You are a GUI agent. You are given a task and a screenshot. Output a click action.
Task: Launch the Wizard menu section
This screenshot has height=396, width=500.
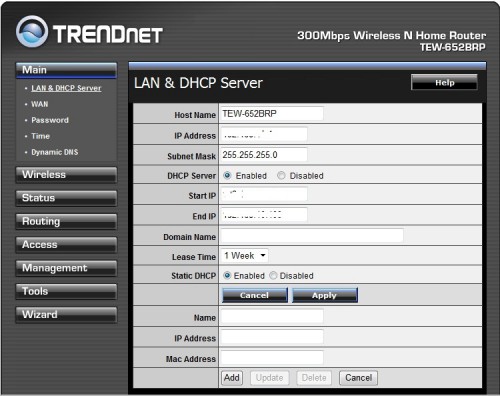tap(66, 315)
